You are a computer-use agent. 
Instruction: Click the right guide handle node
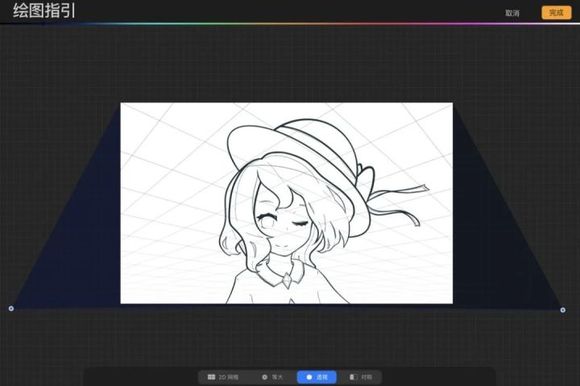[x=563, y=310]
